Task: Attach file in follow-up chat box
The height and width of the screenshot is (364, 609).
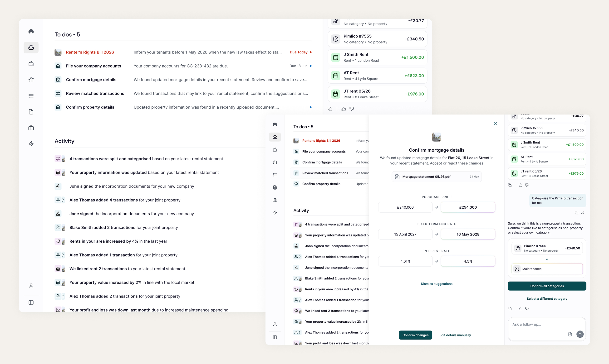Action: coord(570,334)
